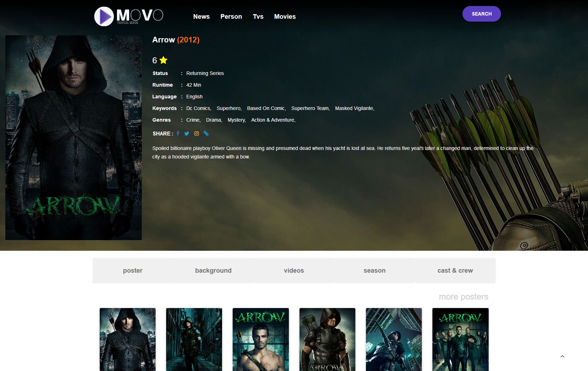Click the "Genres" label
The height and width of the screenshot is (371, 588).
click(x=162, y=120)
